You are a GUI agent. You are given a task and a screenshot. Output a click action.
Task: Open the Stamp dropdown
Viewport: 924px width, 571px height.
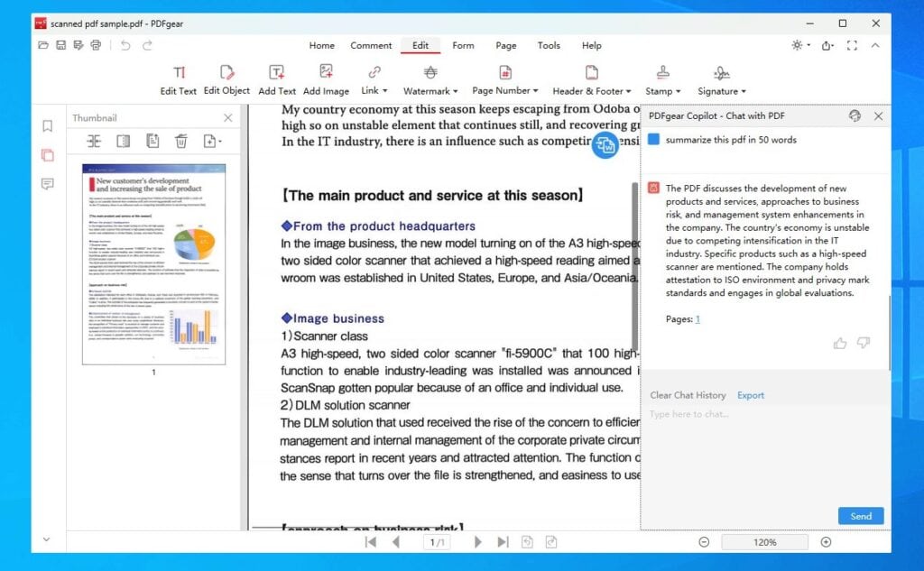pos(663,80)
